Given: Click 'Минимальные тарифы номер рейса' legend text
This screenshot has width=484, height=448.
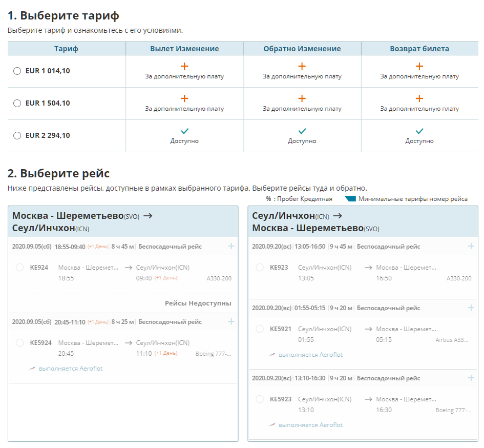Looking at the screenshot, I should pos(413,199).
